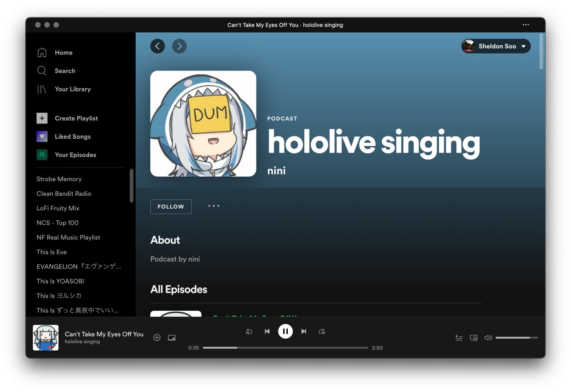Add episode to Your Episodes
Viewport: 571px width, 392px height.
[157, 338]
